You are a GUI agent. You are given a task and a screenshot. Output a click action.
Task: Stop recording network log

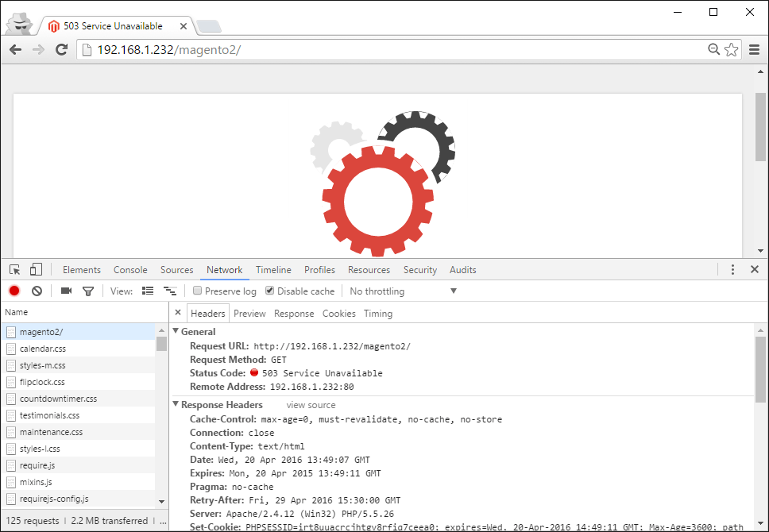[14, 291]
